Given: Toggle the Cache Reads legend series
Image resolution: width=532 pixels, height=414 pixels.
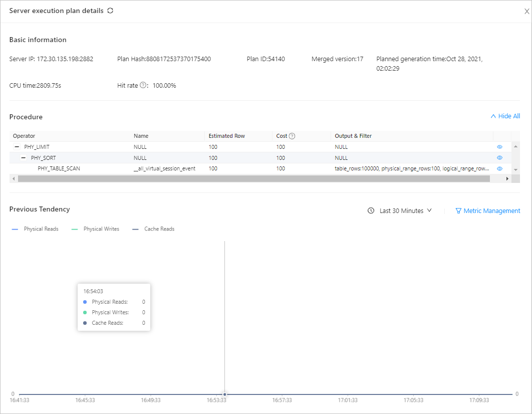Looking at the screenshot, I should coord(153,229).
